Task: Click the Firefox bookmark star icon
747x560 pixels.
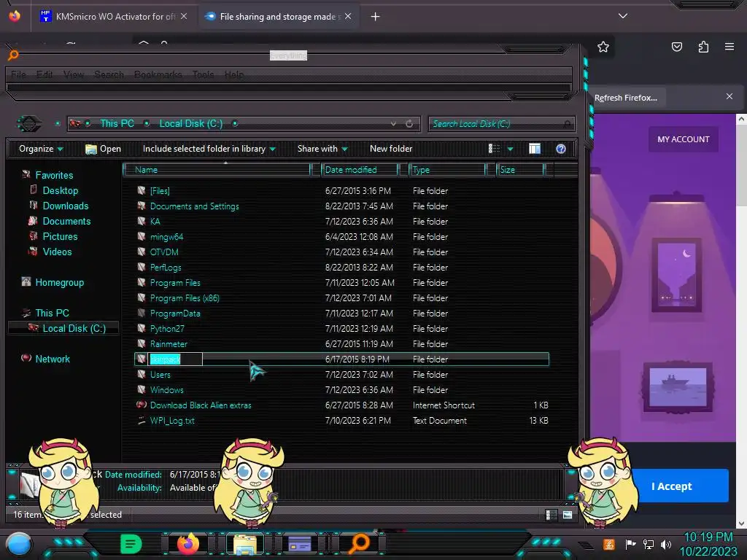Action: [x=603, y=47]
